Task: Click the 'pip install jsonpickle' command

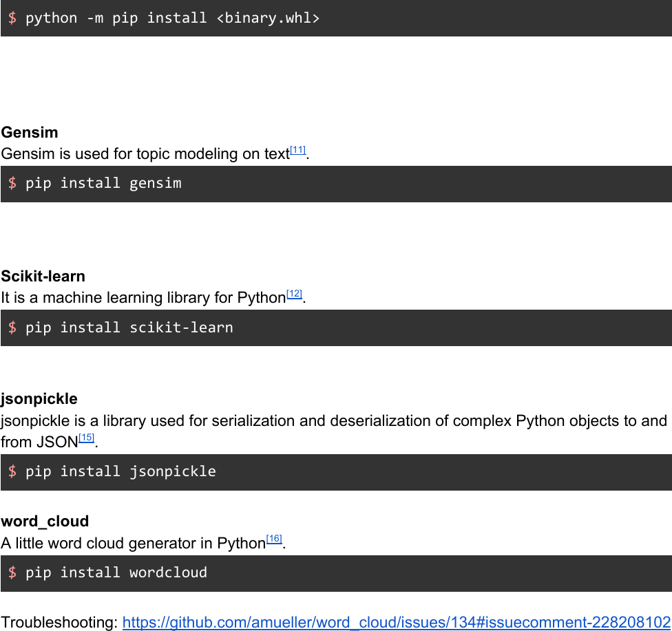Action: coord(121,471)
